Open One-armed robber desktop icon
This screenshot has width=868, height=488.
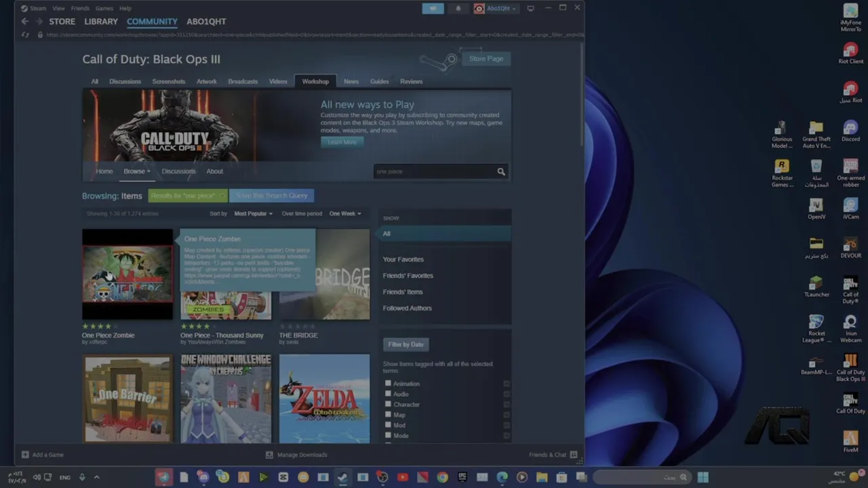(x=850, y=174)
